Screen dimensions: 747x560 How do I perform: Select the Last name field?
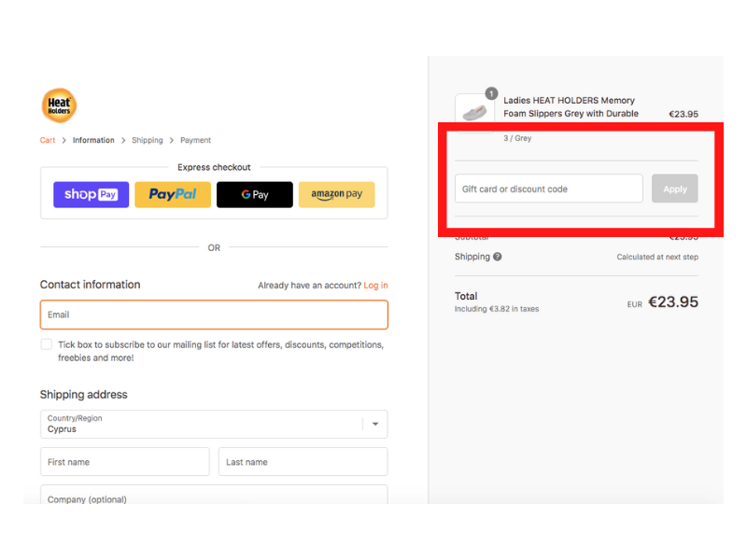[x=303, y=462]
